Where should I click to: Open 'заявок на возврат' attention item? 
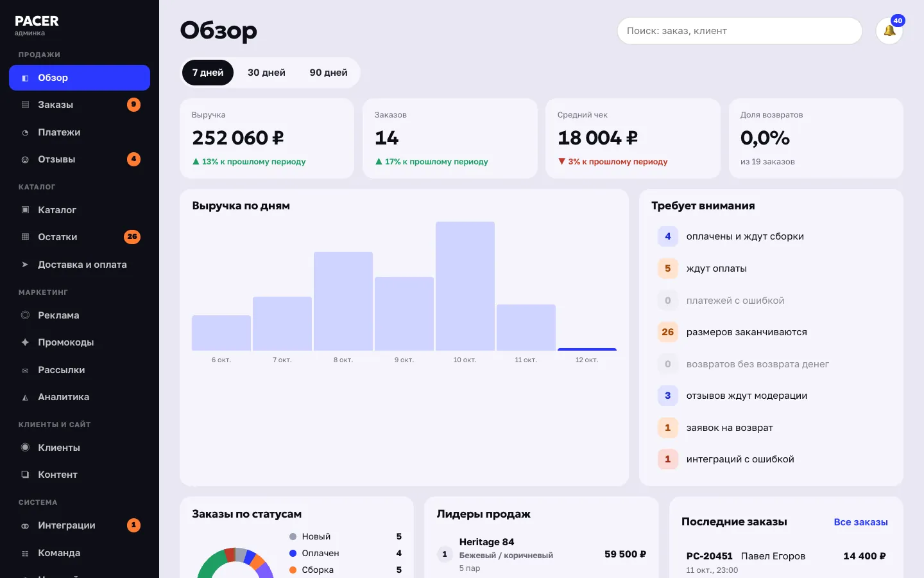(x=771, y=428)
